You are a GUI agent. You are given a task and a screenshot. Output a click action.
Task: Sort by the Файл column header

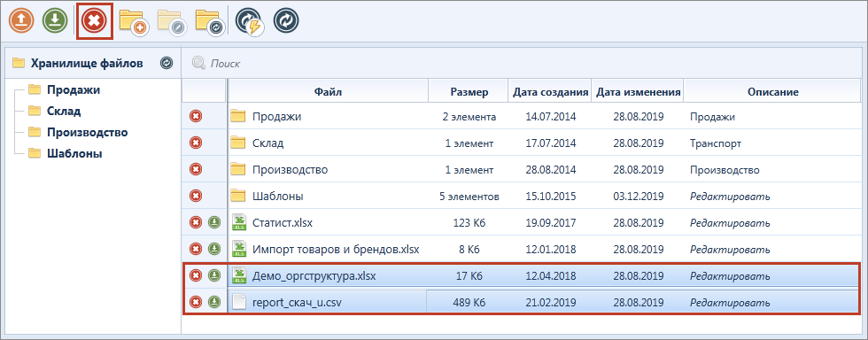click(329, 92)
